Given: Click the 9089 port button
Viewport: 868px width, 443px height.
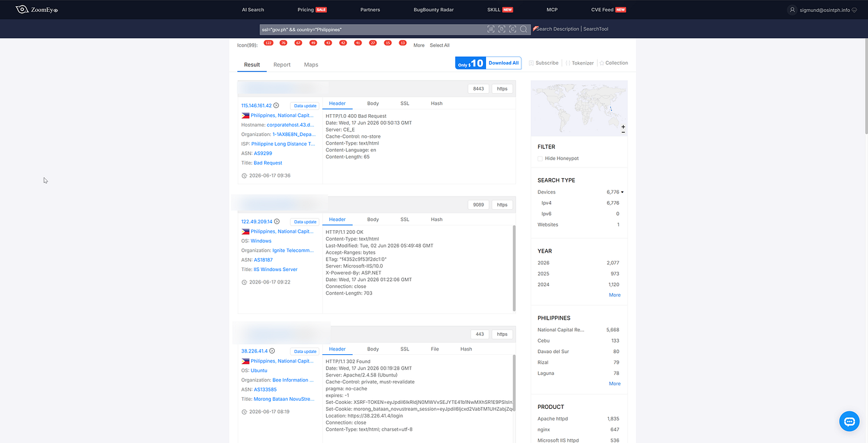Looking at the screenshot, I should (479, 205).
